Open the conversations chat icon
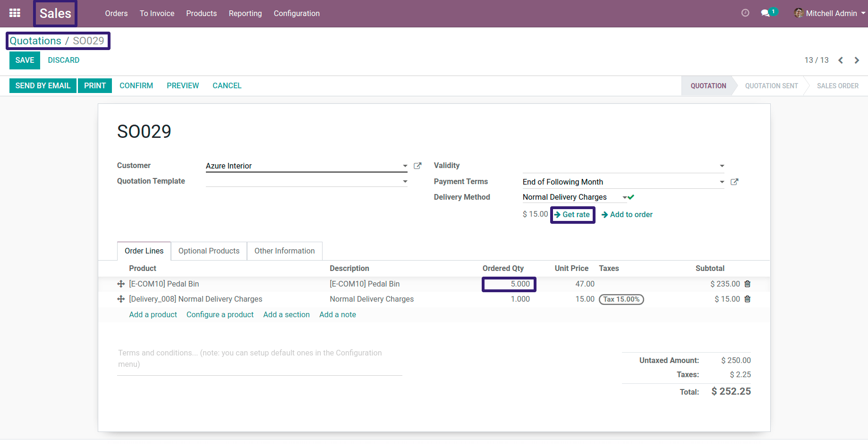The width and height of the screenshot is (868, 448). (765, 13)
